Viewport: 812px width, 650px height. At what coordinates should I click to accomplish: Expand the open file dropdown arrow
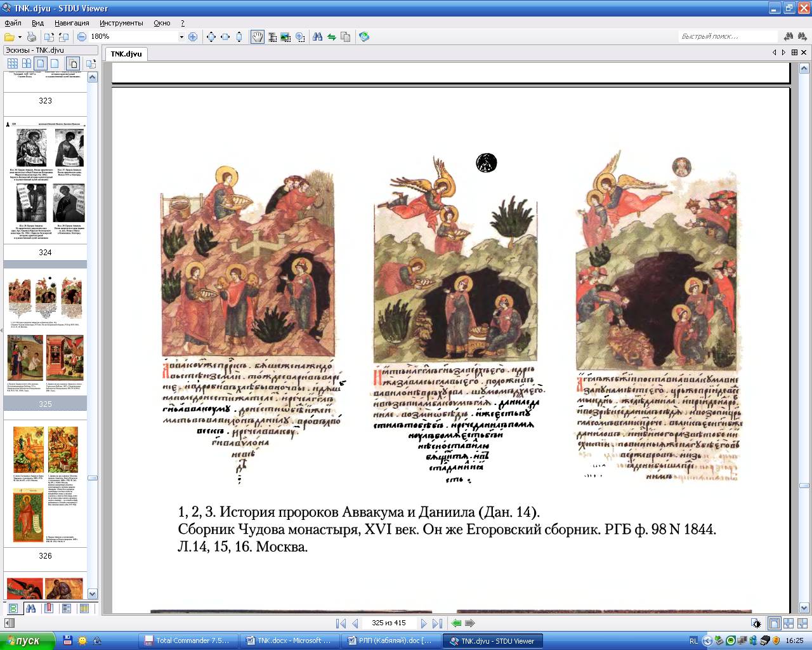pos(20,37)
